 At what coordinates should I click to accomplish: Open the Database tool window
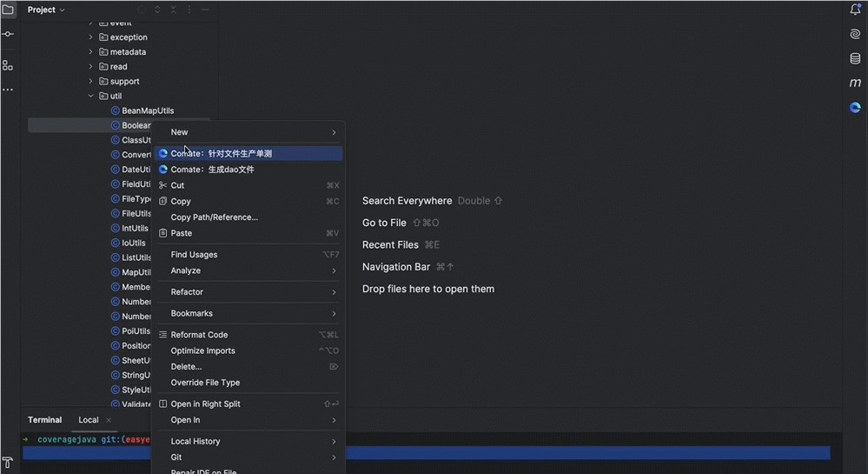click(x=855, y=58)
